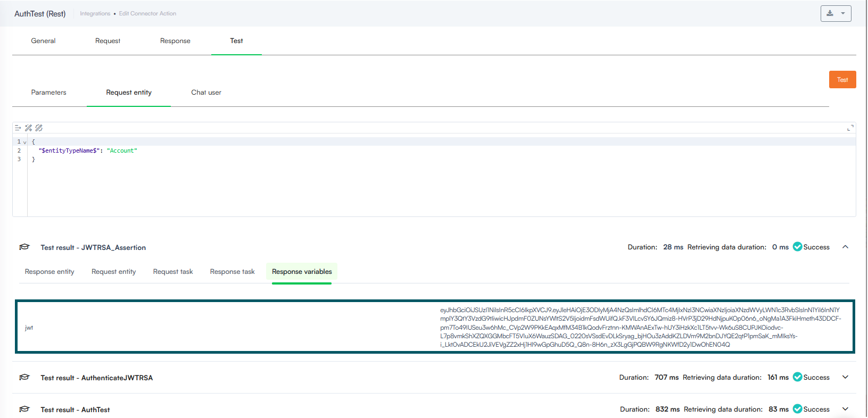The width and height of the screenshot is (868, 418).
Task: Click the orange Test button
Action: (842, 80)
